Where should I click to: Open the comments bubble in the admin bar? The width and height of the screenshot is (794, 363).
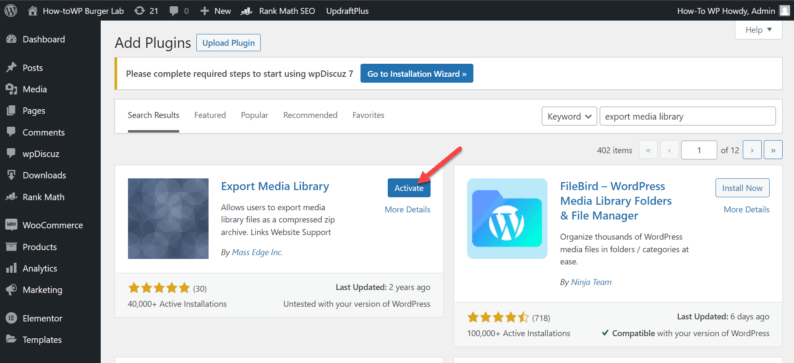click(173, 11)
